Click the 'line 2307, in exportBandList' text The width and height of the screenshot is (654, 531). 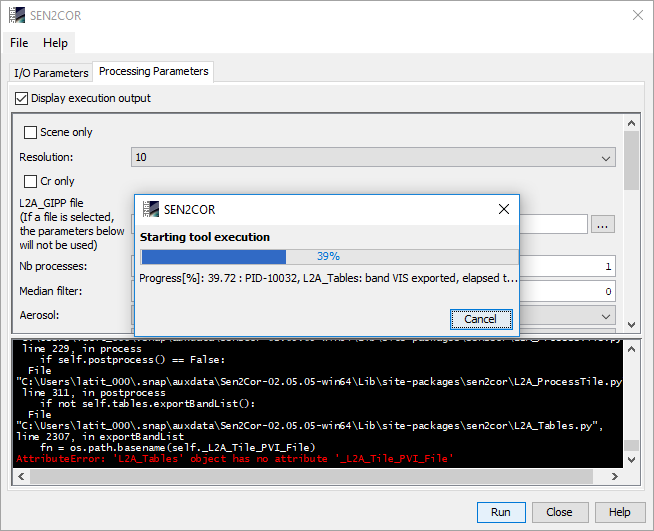100,437
